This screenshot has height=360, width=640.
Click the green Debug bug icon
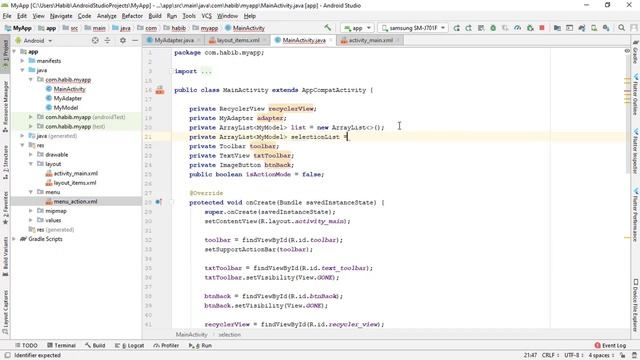tap(493, 28)
